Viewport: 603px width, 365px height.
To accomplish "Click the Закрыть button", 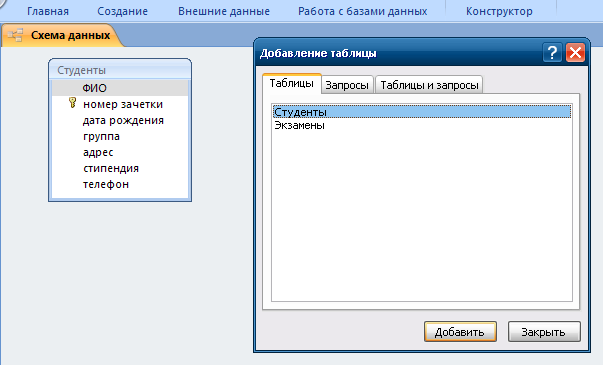I will point(544,332).
